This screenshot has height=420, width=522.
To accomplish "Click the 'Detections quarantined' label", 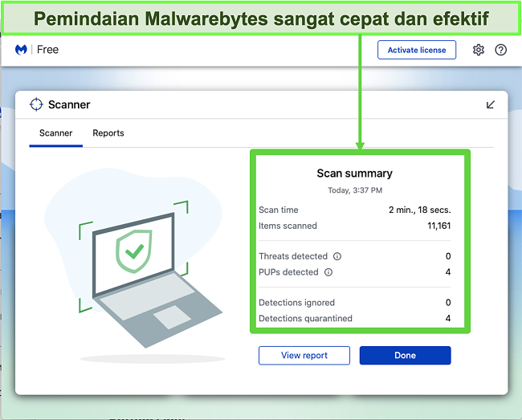I will pos(305,319).
